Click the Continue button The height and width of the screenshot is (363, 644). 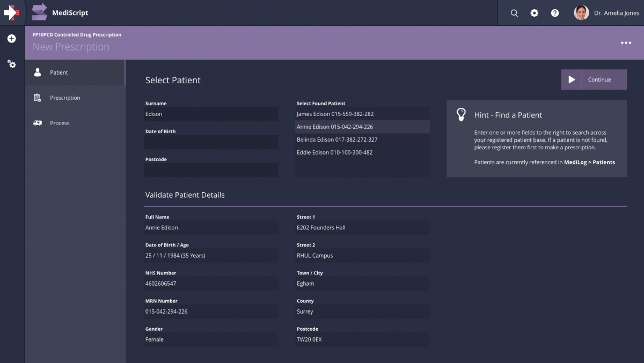pos(594,79)
